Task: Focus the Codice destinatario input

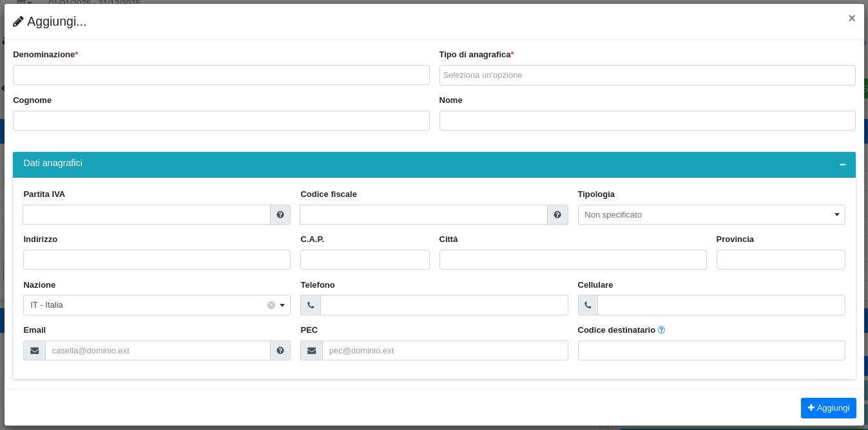Action: 711,351
